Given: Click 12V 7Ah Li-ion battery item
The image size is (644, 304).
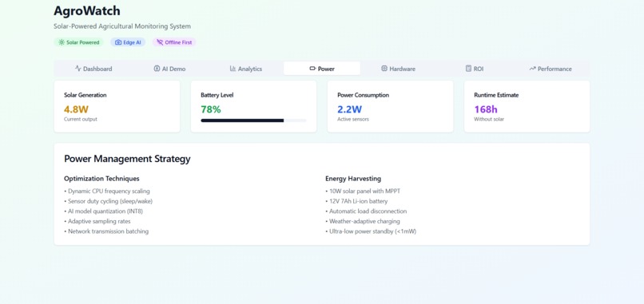Looking at the screenshot, I should point(356,201).
